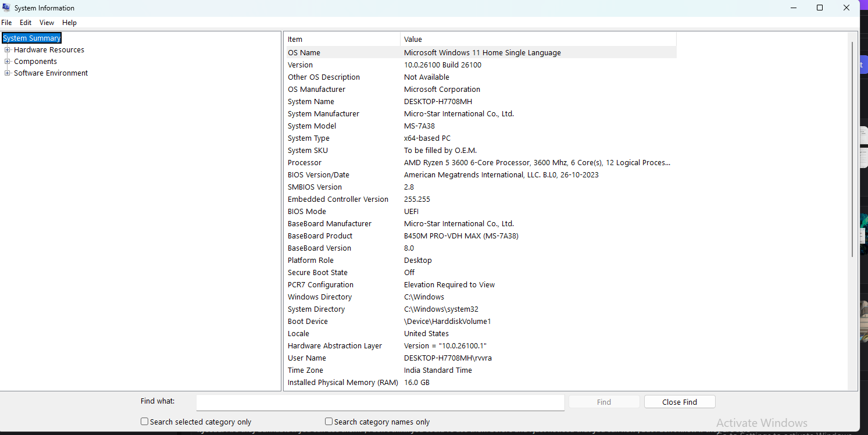
Task: Click the Item column header
Action: tap(342, 40)
